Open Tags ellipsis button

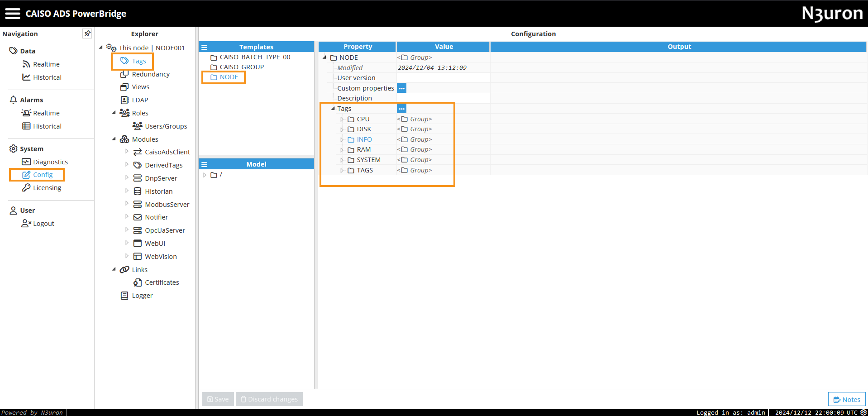coord(401,109)
